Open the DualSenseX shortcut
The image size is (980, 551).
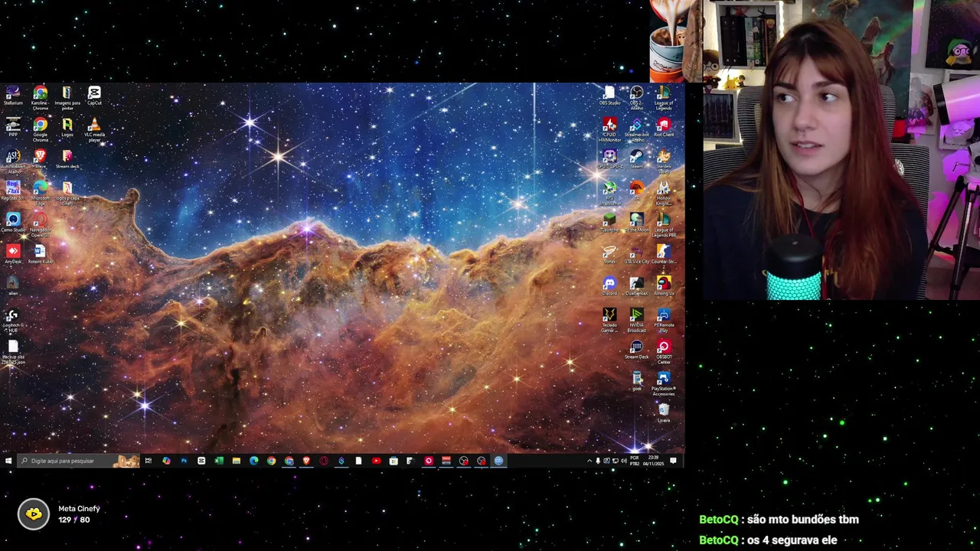(636, 286)
